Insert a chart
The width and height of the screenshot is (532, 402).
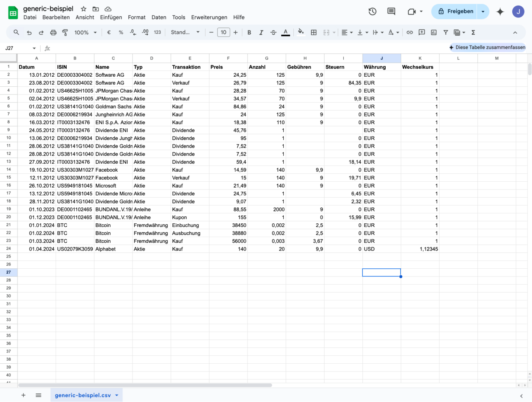click(x=434, y=32)
